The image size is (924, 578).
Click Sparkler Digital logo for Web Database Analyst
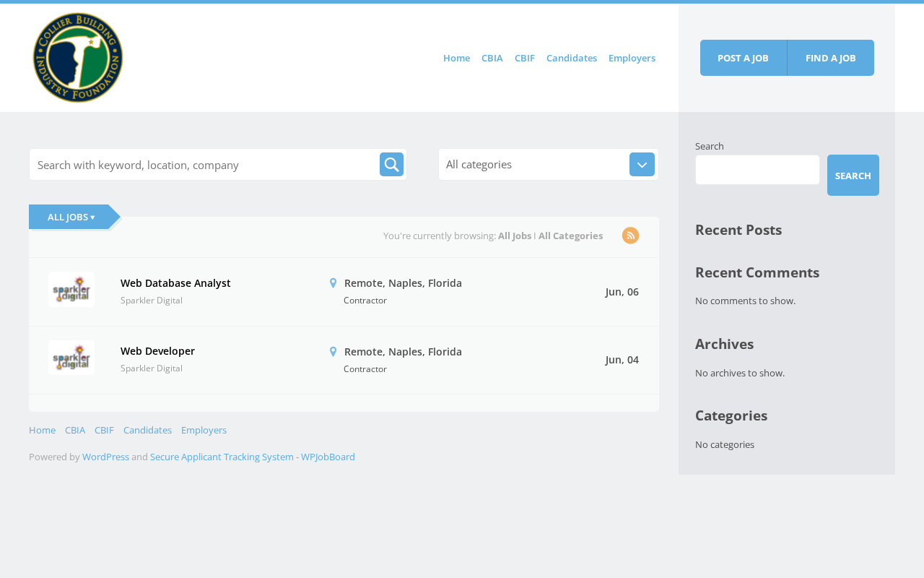(71, 290)
